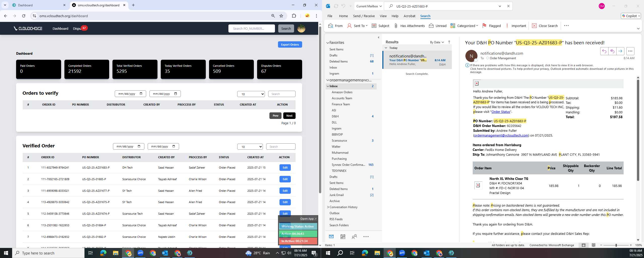Viewport: 644px width, 258px height.
Task: Clear the Outlook search box
Action: [508, 6]
